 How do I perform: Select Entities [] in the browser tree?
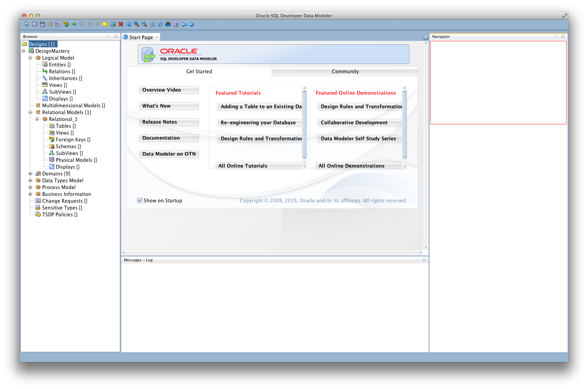pos(59,65)
